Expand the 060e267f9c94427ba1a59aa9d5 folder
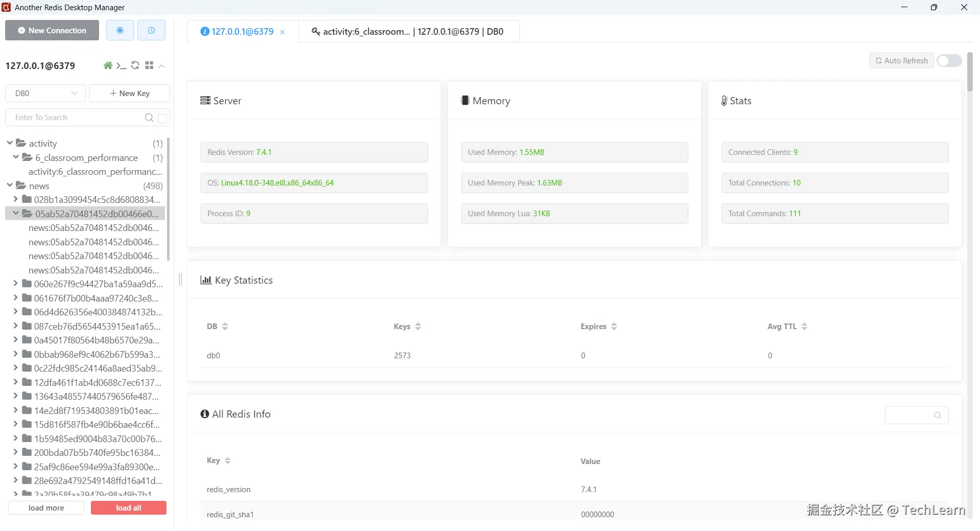Screen dimensions: 980x531 15,284
